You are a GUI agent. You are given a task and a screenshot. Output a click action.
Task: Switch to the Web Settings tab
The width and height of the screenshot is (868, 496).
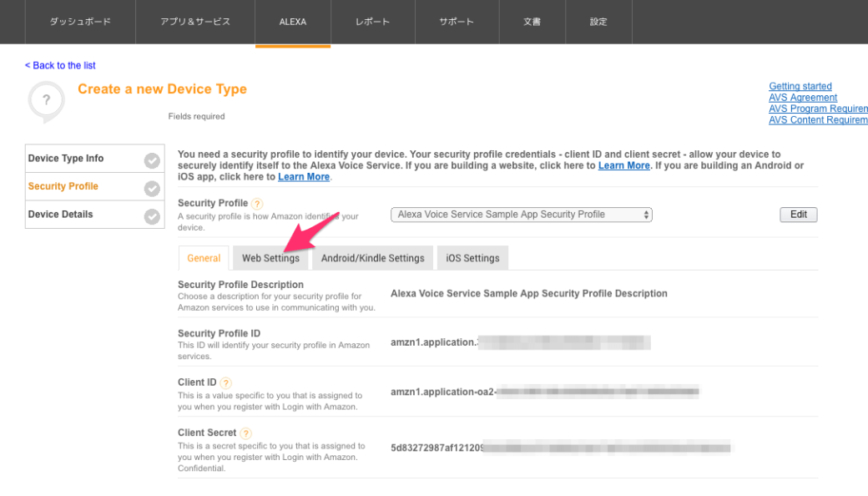270,257
